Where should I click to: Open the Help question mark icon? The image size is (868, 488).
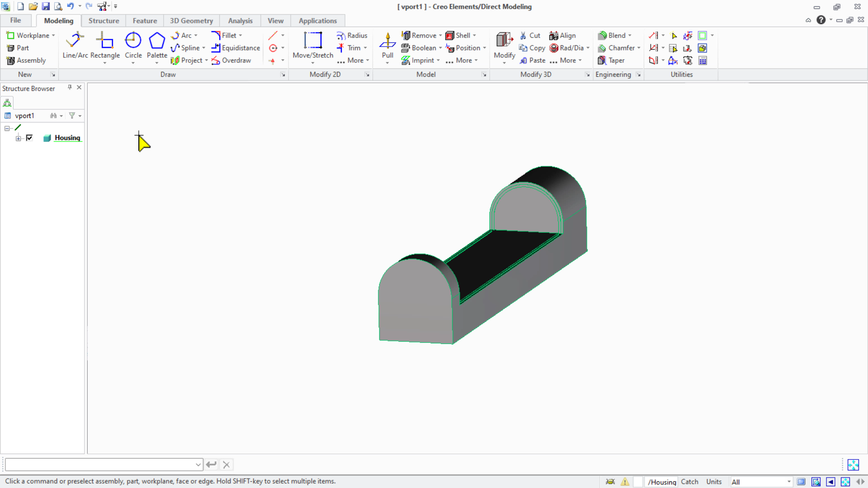(821, 20)
